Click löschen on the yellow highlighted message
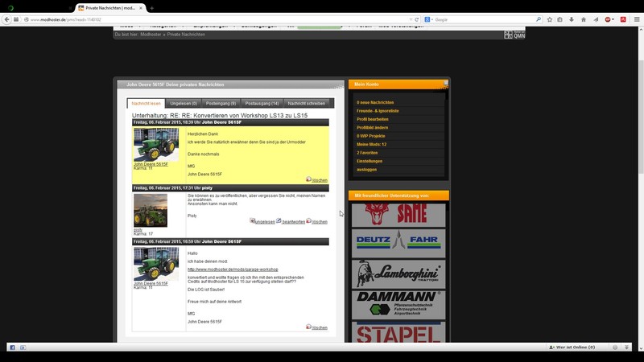This screenshot has height=362, width=644. tap(316, 180)
